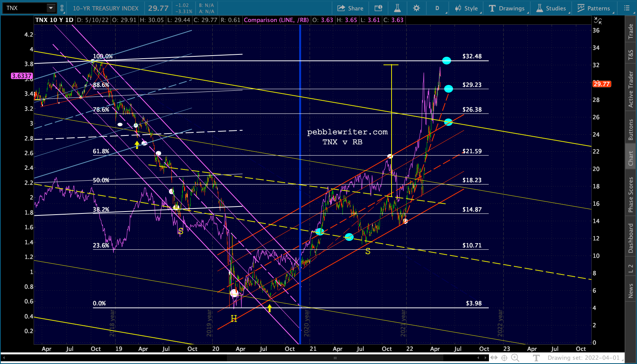Image resolution: width=637 pixels, height=364 pixels.
Task: Open the Drawings menu
Action: point(507,8)
